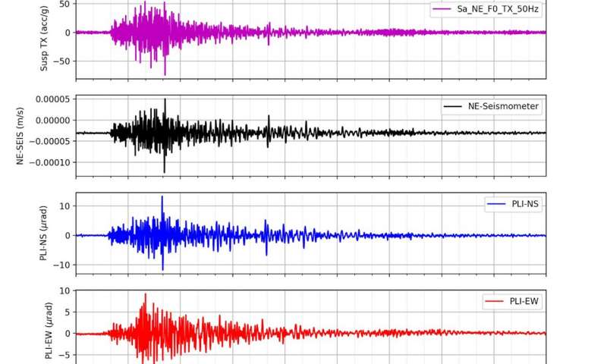
Task: Click the -50 tick on Susp TX axis
Action: coord(62,61)
